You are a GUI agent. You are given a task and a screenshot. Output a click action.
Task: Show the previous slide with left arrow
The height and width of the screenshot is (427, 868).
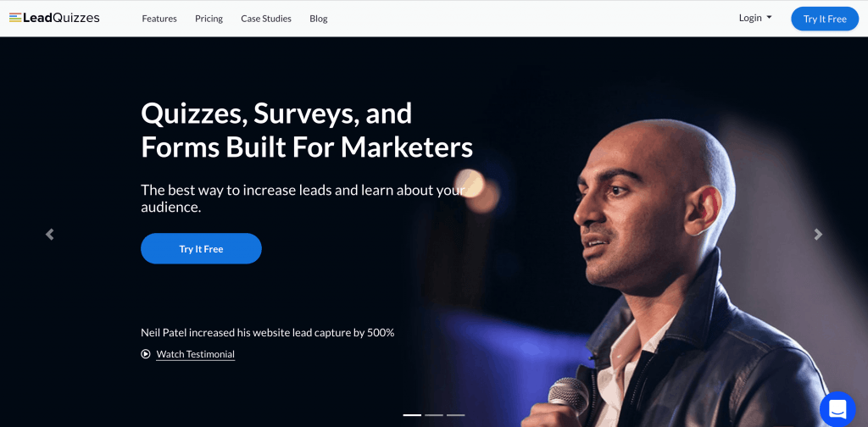pos(49,234)
